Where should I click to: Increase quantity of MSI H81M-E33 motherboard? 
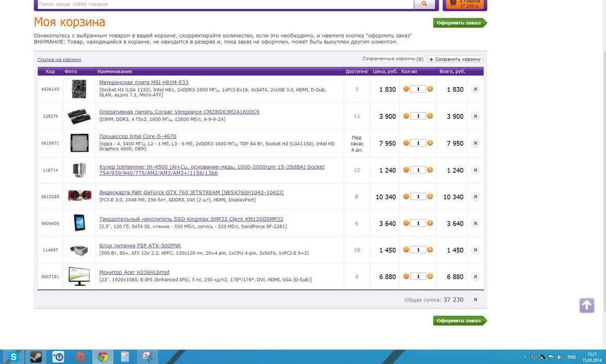(x=430, y=89)
